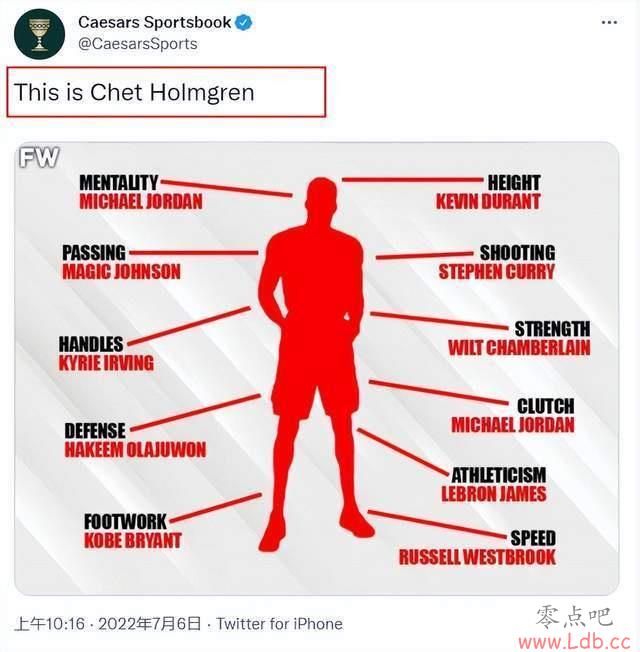Click the Strength Wilt Chamberlain label

[x=519, y=338]
